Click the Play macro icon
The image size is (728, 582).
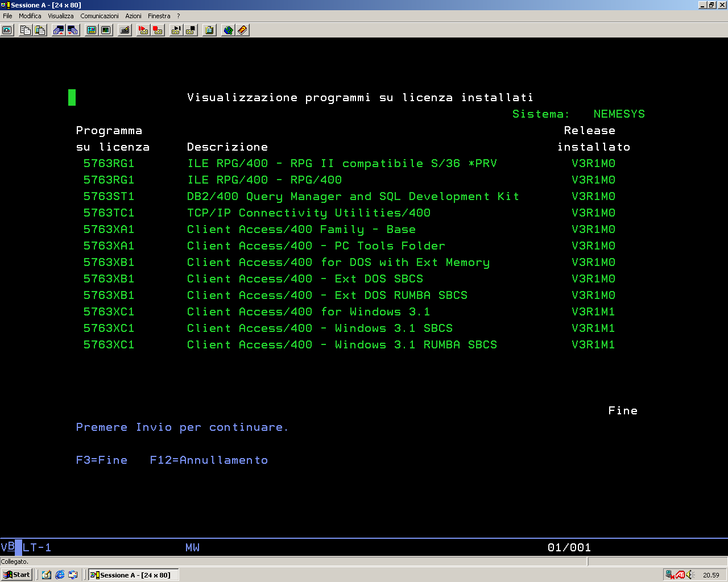coord(176,30)
